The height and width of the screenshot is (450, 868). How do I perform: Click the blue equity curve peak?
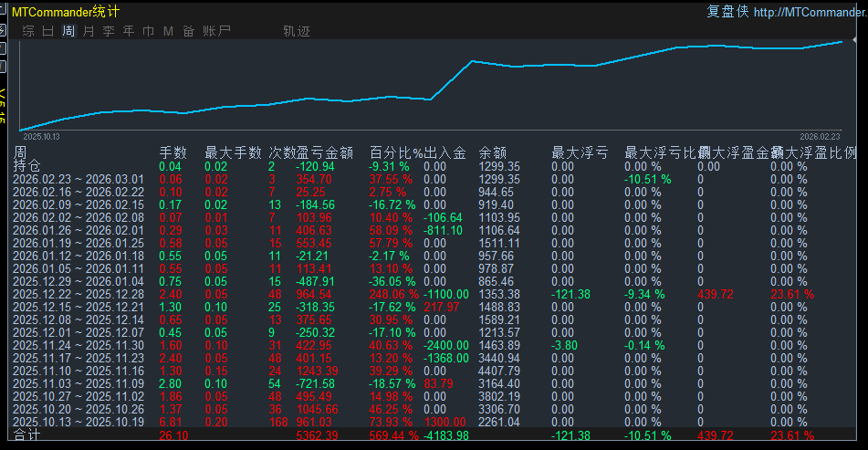841,41
